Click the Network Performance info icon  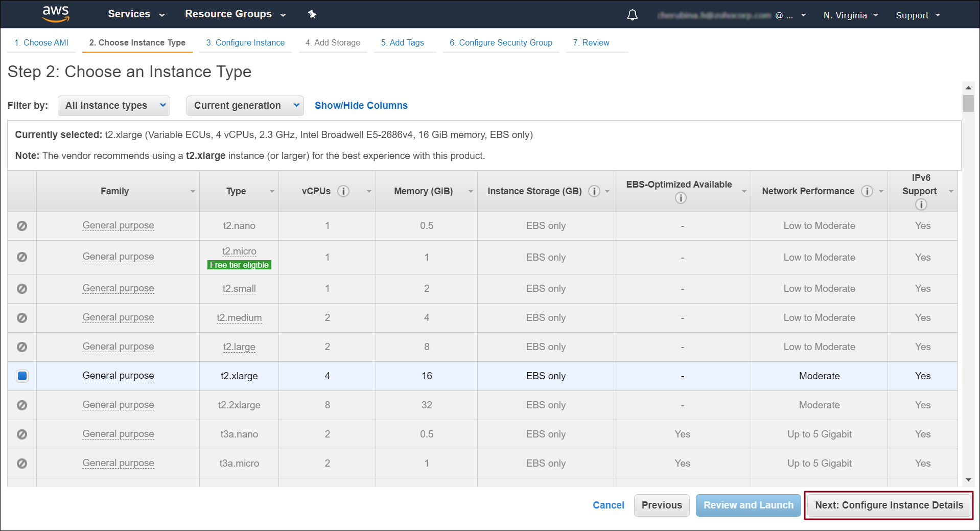point(867,191)
